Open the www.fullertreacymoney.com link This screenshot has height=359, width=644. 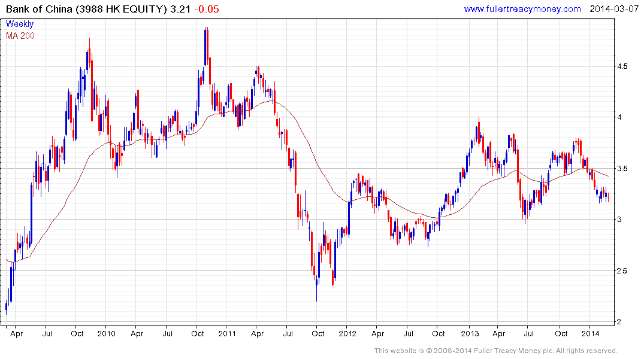click(522, 9)
